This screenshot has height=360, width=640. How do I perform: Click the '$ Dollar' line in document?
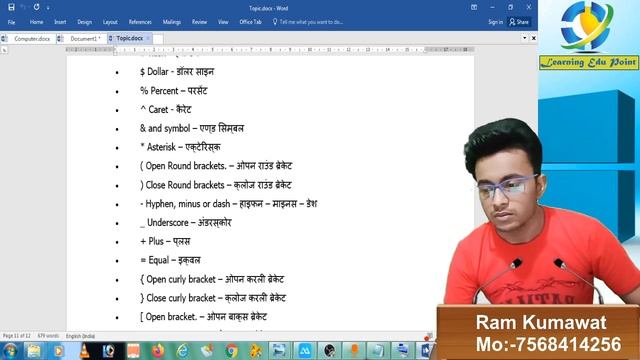176,72
